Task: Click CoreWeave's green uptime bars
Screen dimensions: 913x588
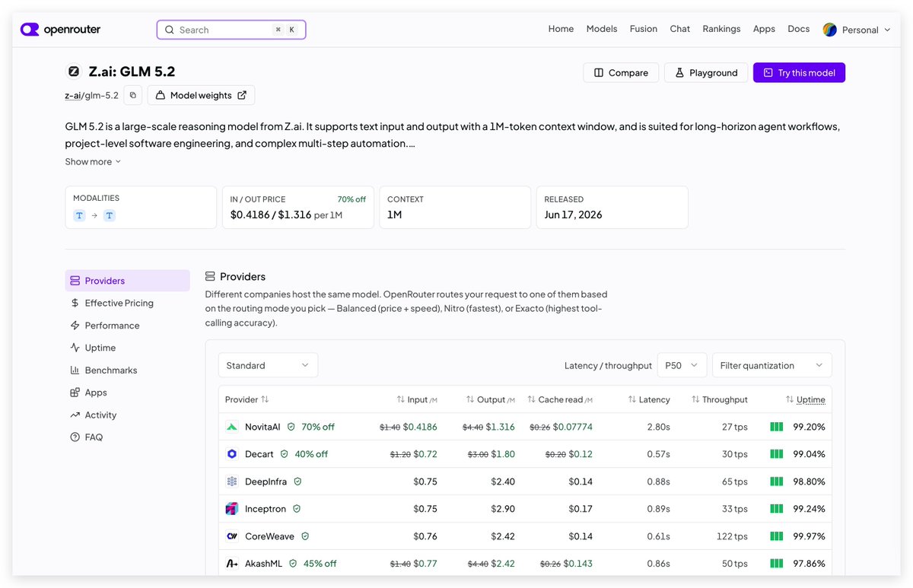Action: (776, 536)
